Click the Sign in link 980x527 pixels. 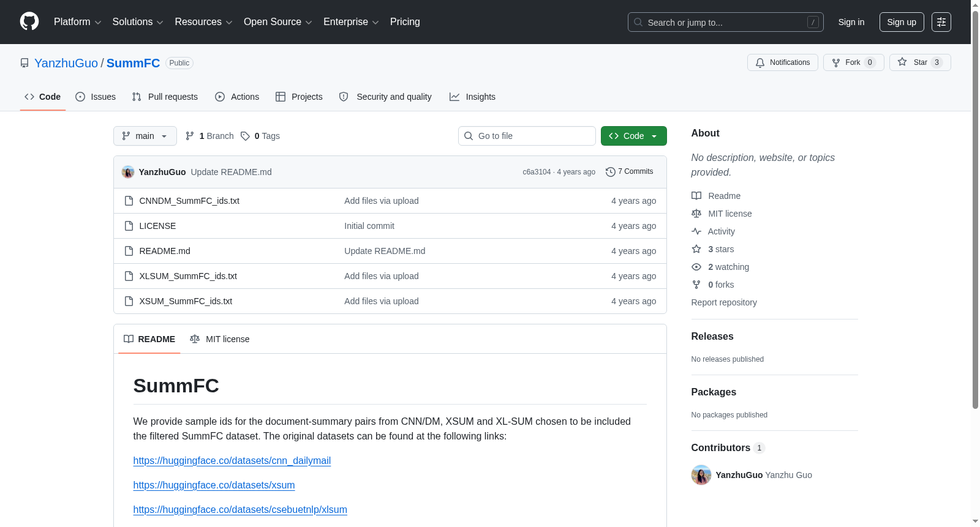tap(851, 22)
